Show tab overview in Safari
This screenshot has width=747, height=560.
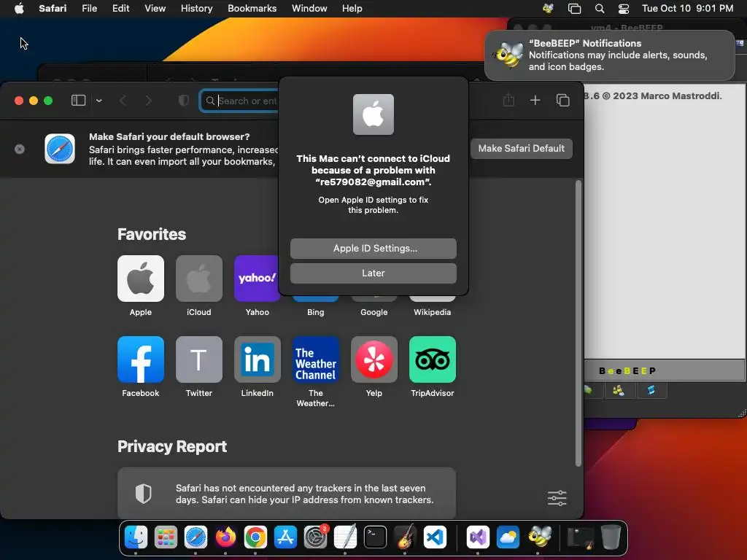point(562,100)
